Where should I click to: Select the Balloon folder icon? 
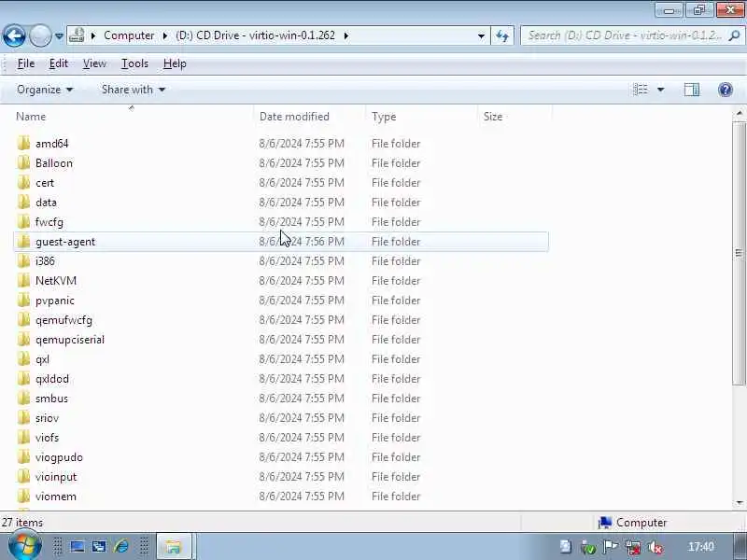tap(23, 162)
